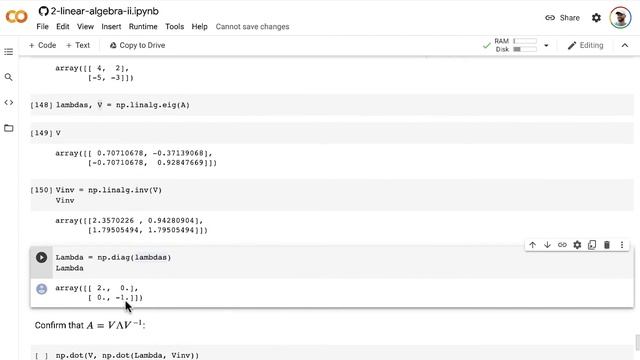Image resolution: width=640 pixels, height=360 pixels.
Task: Open the code snippets panel
Action: (x=9, y=102)
